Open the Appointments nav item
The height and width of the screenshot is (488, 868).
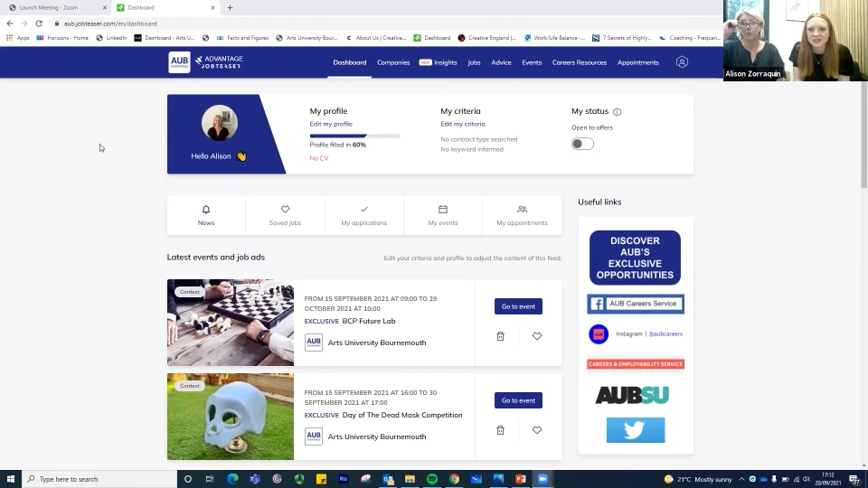point(637,62)
